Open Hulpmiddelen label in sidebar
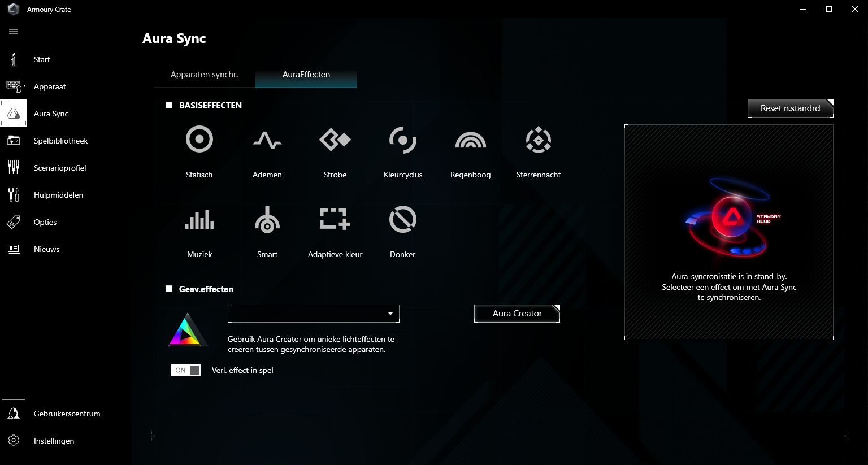The height and width of the screenshot is (465, 868). (59, 195)
